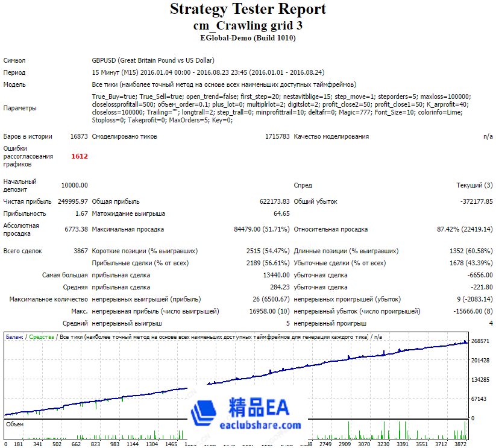Click the Strategy Tester Report title
The height and width of the screenshot is (448, 496).
pyautogui.click(x=248, y=9)
